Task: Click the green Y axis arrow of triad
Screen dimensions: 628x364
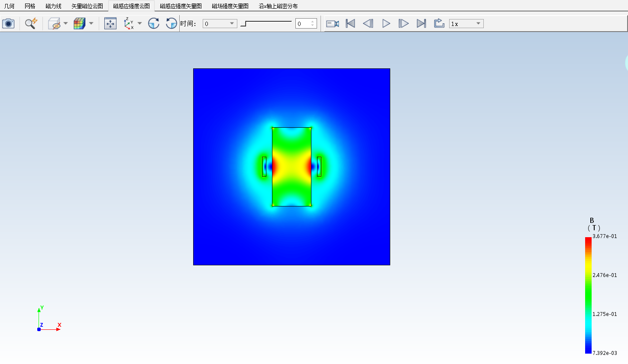Action: (39, 310)
